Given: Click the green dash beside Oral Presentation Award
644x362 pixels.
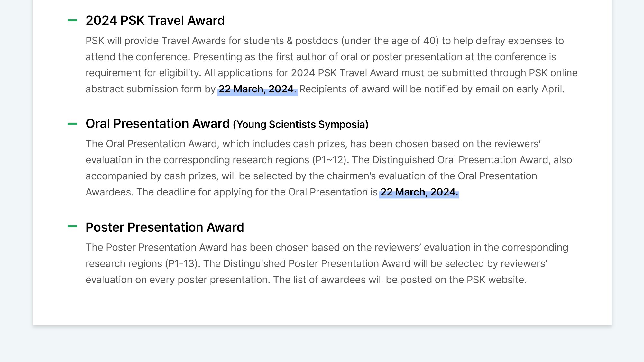Looking at the screenshot, I should 72,124.
